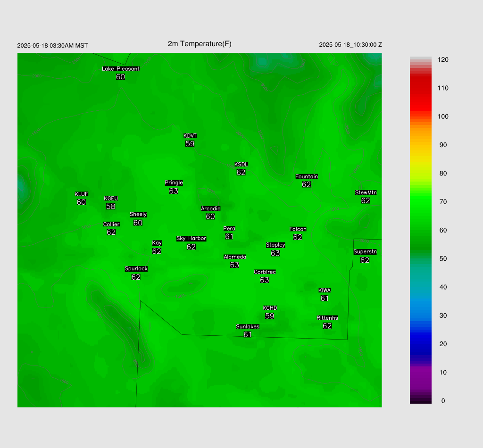
Task: Click the KIWA station label
Action: pyautogui.click(x=325, y=290)
